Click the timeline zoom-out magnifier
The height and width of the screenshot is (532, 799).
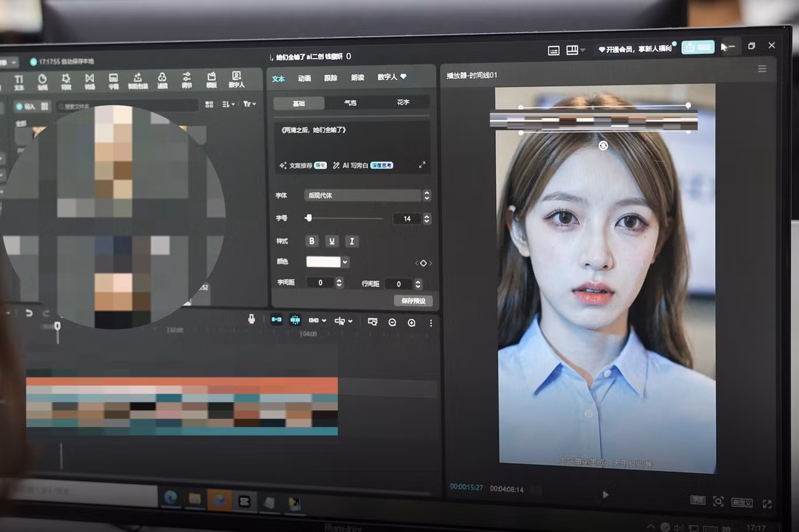[x=392, y=322]
